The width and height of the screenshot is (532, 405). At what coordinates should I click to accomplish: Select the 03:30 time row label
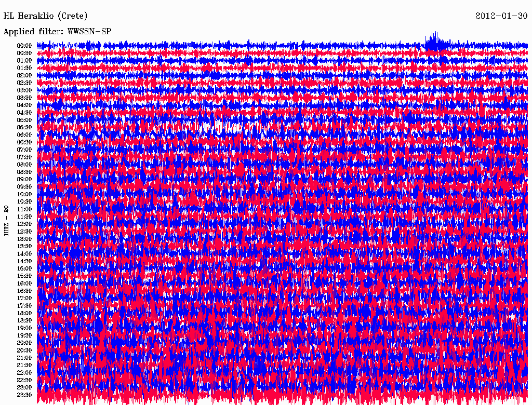(24, 98)
